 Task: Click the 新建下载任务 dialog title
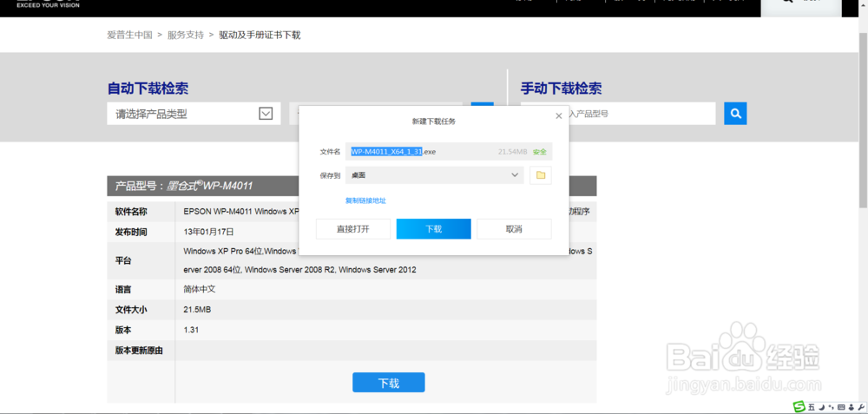pos(434,122)
